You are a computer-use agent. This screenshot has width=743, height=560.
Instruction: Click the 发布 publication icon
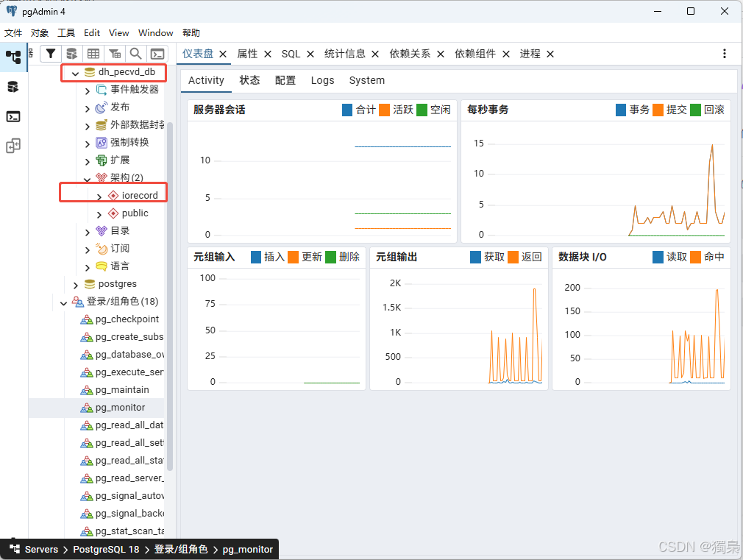(102, 107)
